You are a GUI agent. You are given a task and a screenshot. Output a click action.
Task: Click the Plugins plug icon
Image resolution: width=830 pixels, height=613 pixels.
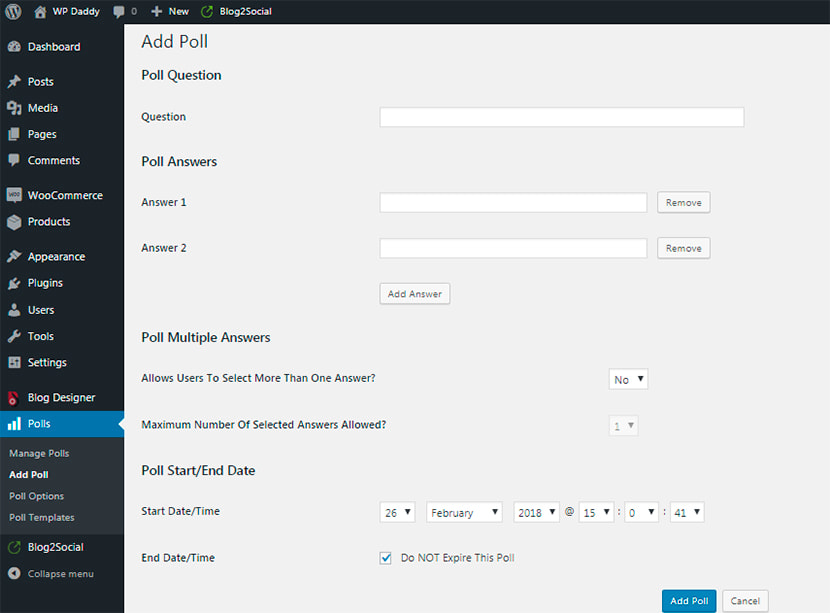pyautogui.click(x=14, y=283)
